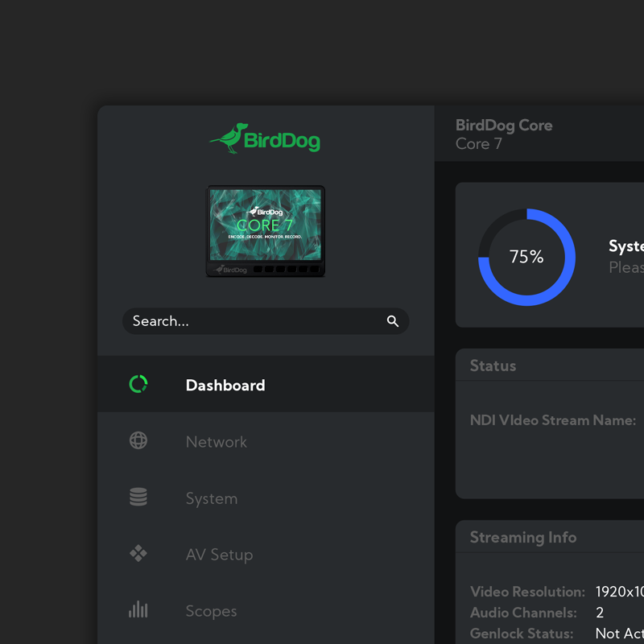The height and width of the screenshot is (644, 644).
Task: Click the Audio Channels value 2
Action: pyautogui.click(x=600, y=613)
